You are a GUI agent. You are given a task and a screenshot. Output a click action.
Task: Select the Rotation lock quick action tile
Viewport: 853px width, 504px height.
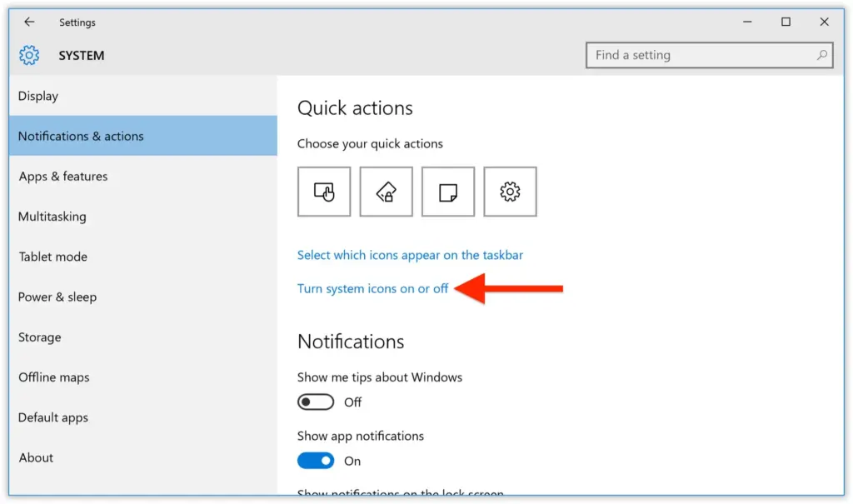pos(386,192)
